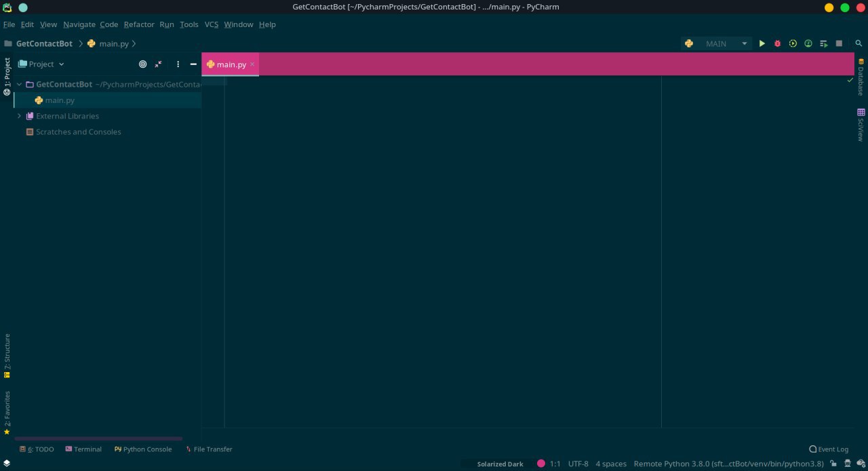This screenshot has width=868, height=471.
Task: Click GetContactBot breadcrumb in navigation bar
Action: [x=44, y=43]
